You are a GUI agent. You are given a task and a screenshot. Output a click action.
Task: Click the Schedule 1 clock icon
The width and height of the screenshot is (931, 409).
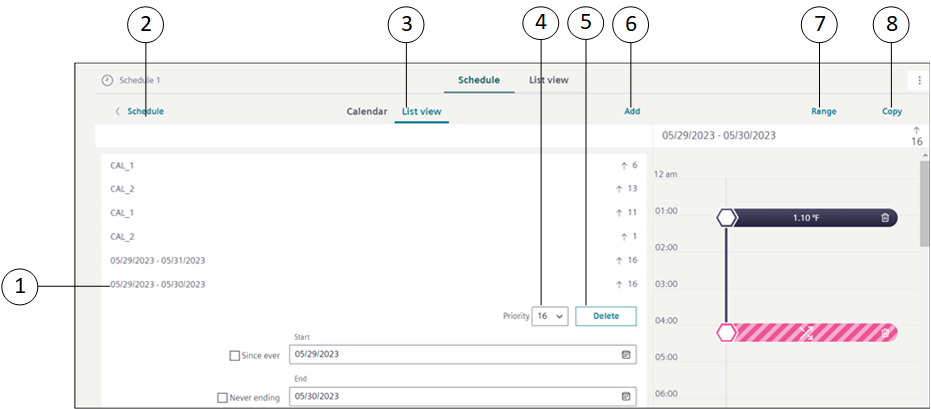(x=107, y=80)
